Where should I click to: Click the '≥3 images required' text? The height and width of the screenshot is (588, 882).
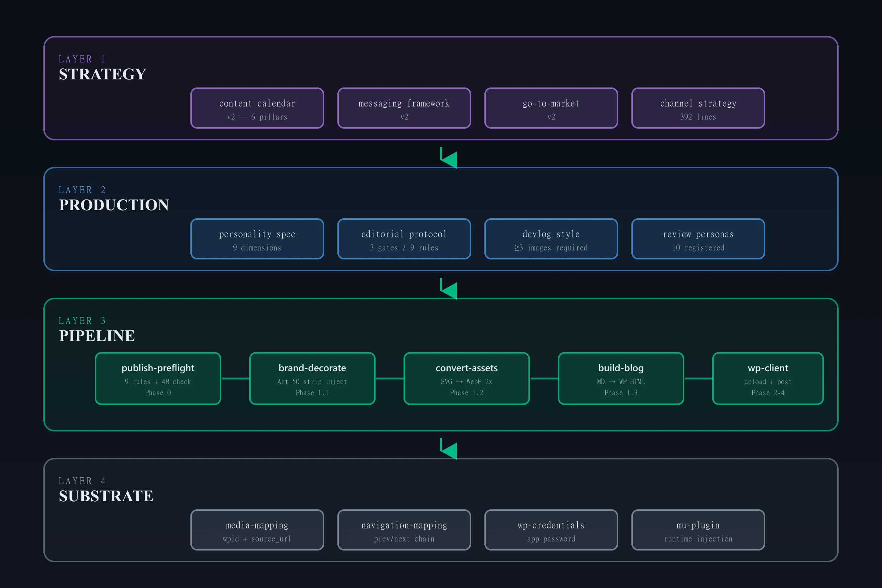(x=551, y=248)
